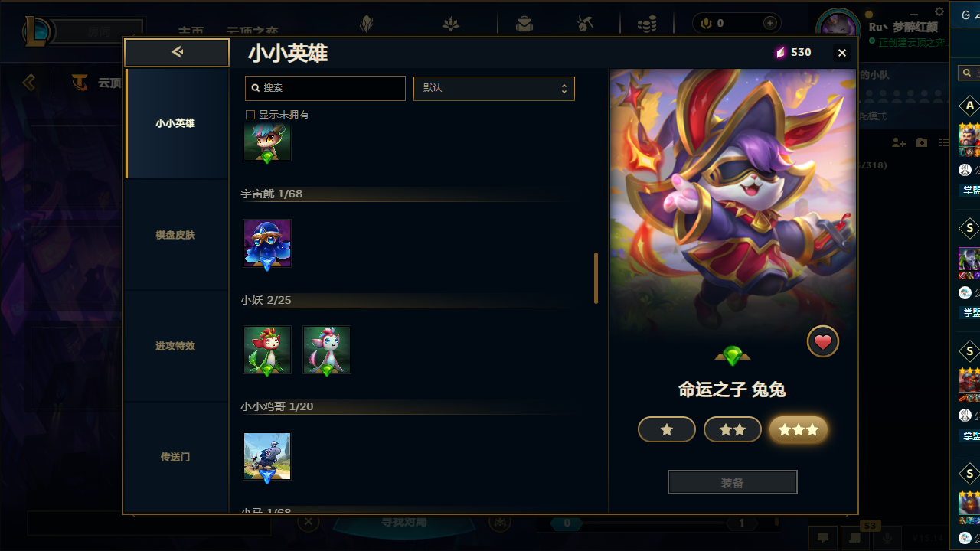The image size is (980, 551).
Task: Choose the two-star tier option
Action: pos(733,429)
